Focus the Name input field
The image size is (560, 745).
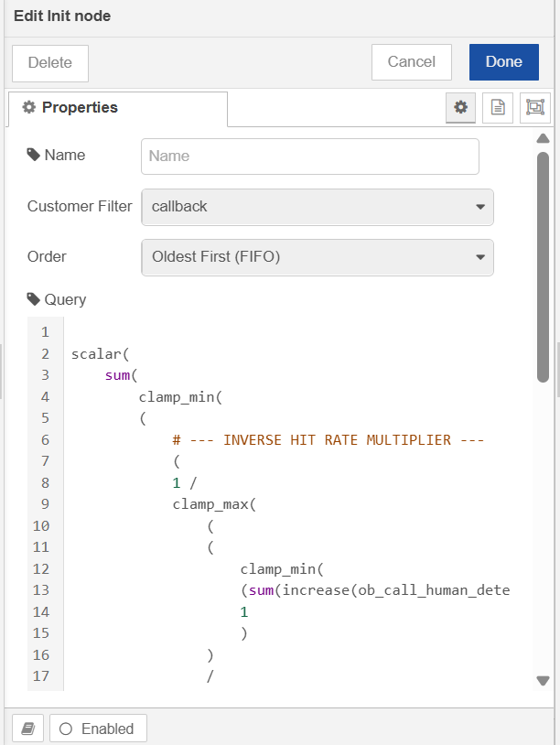(309, 157)
